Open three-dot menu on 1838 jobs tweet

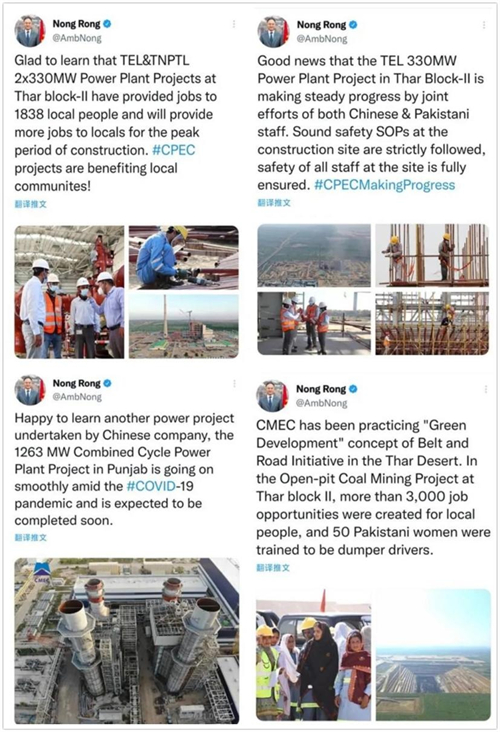point(233,24)
